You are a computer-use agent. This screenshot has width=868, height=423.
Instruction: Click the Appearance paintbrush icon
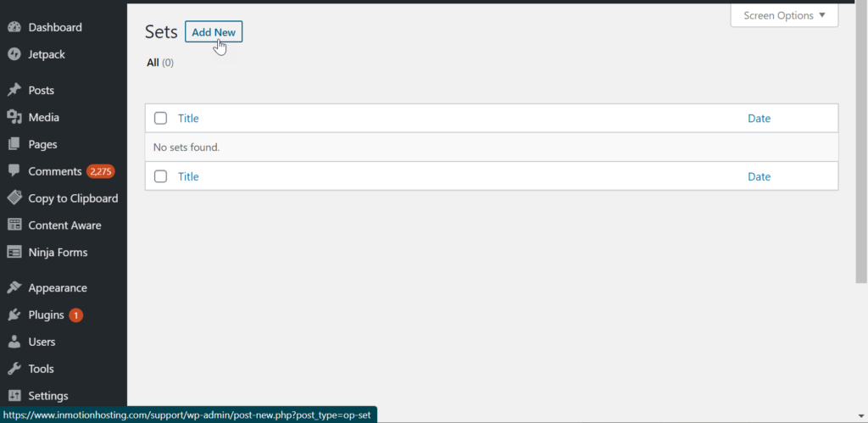click(14, 288)
